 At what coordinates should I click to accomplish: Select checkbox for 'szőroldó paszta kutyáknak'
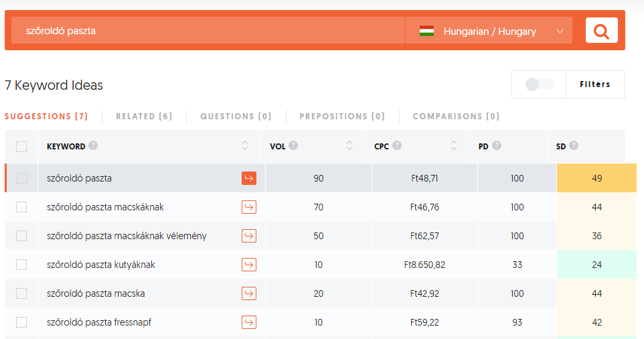(x=21, y=265)
